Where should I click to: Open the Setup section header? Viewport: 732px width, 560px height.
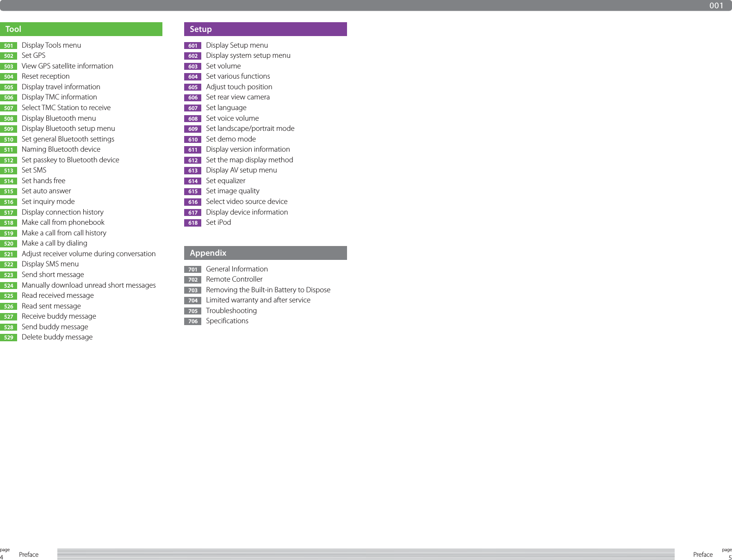[266, 29]
